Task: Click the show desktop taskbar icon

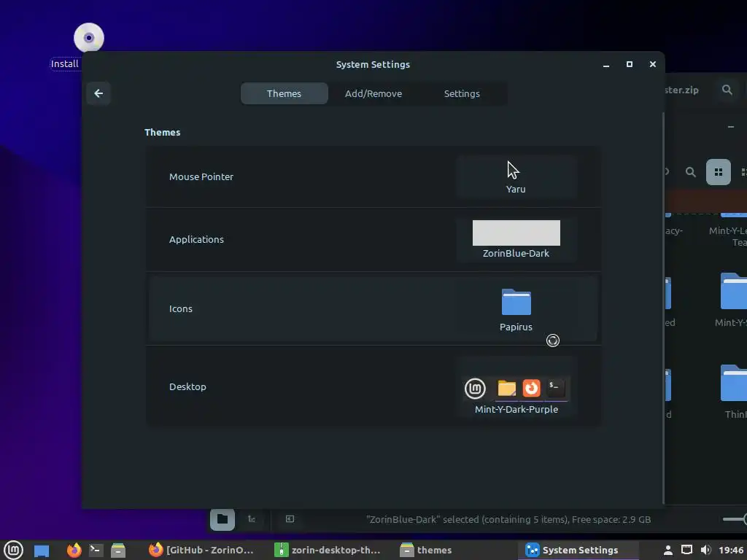Action: click(x=42, y=551)
